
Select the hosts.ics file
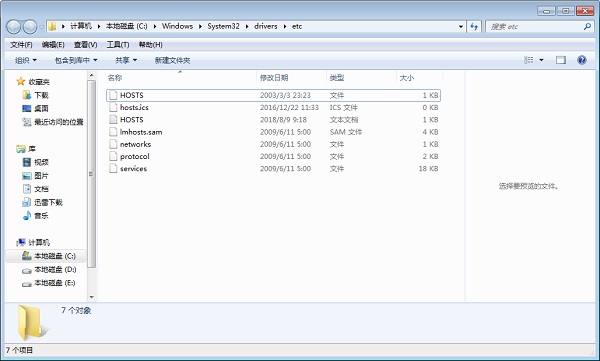click(273, 107)
